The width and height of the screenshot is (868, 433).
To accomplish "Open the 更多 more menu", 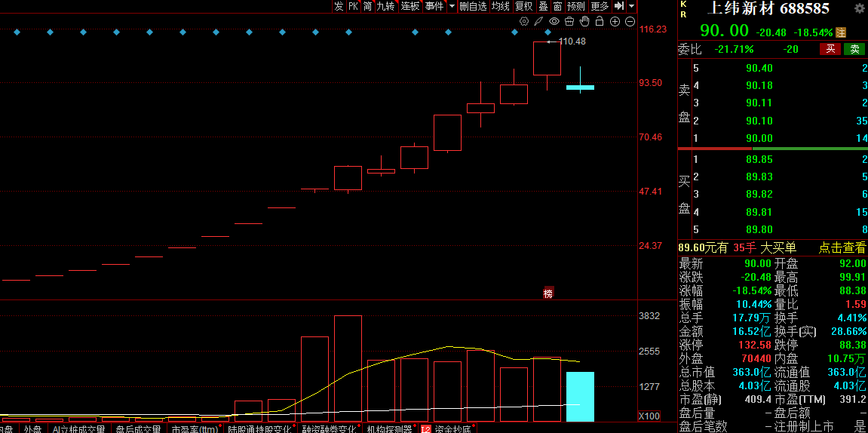I will click(600, 6).
